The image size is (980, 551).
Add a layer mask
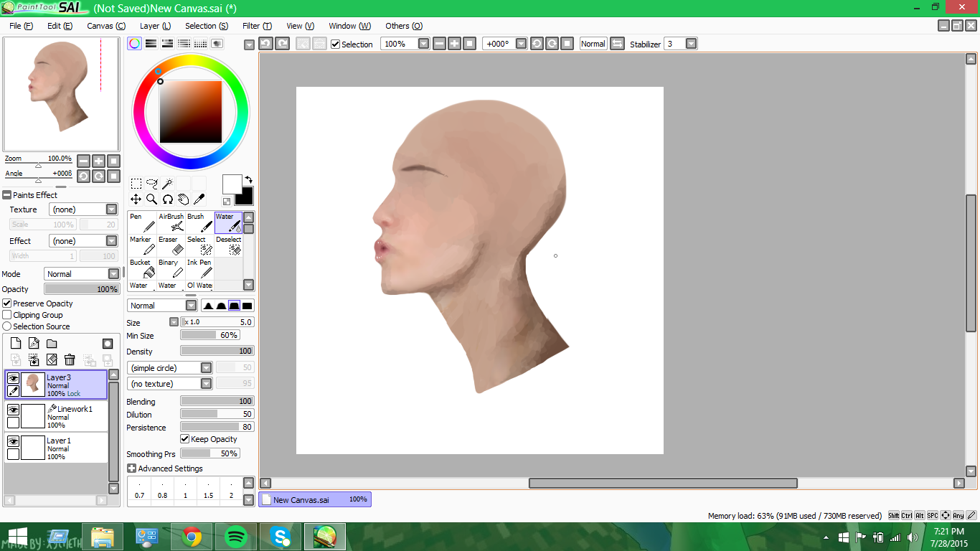[x=108, y=344]
